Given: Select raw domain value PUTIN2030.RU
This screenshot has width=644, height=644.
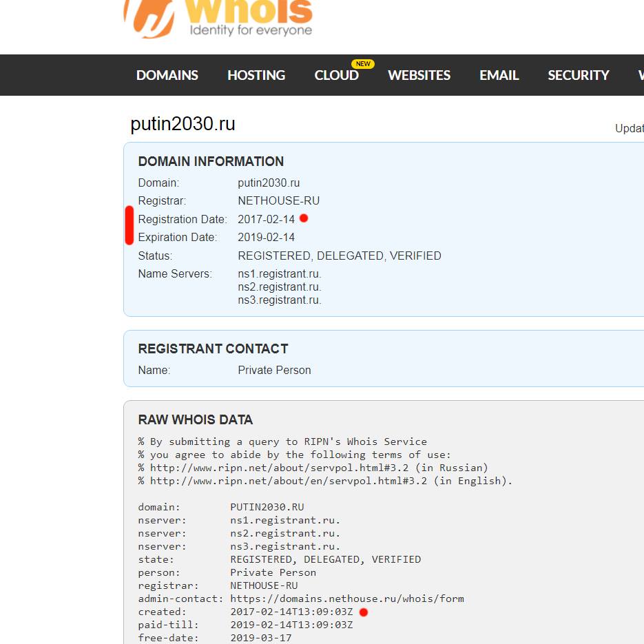Looking at the screenshot, I should 267,507.
